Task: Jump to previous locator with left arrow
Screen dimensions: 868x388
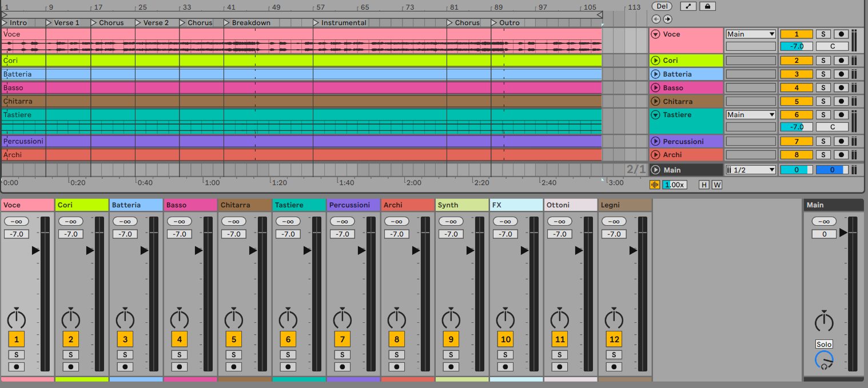Action: pos(656,19)
